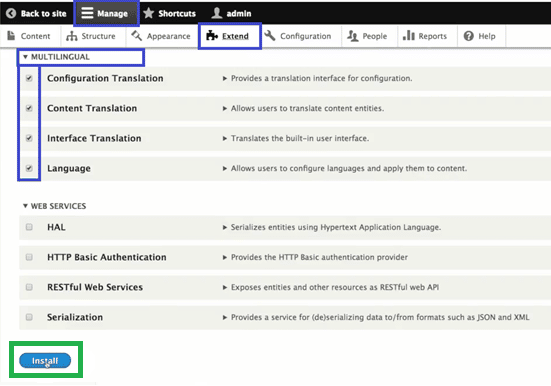Screen dimensions: 551x386
Task: Click the Back to site arrow icon
Action: pyautogui.click(x=11, y=13)
